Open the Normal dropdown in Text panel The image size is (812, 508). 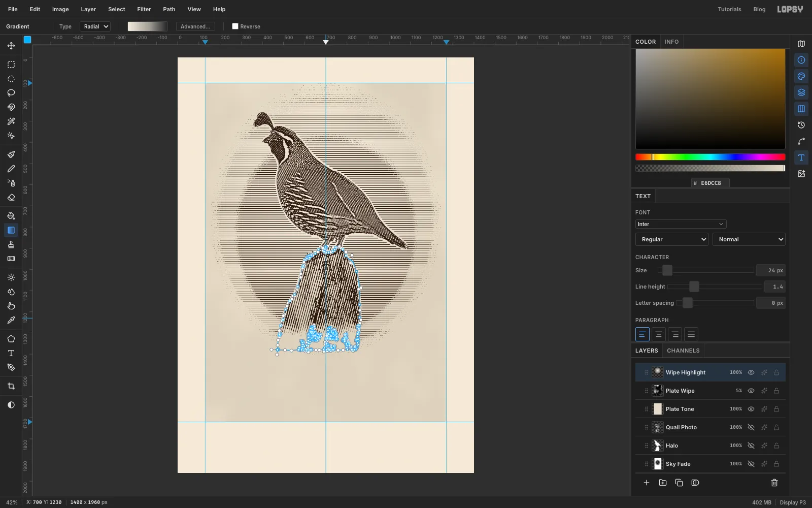coord(749,239)
